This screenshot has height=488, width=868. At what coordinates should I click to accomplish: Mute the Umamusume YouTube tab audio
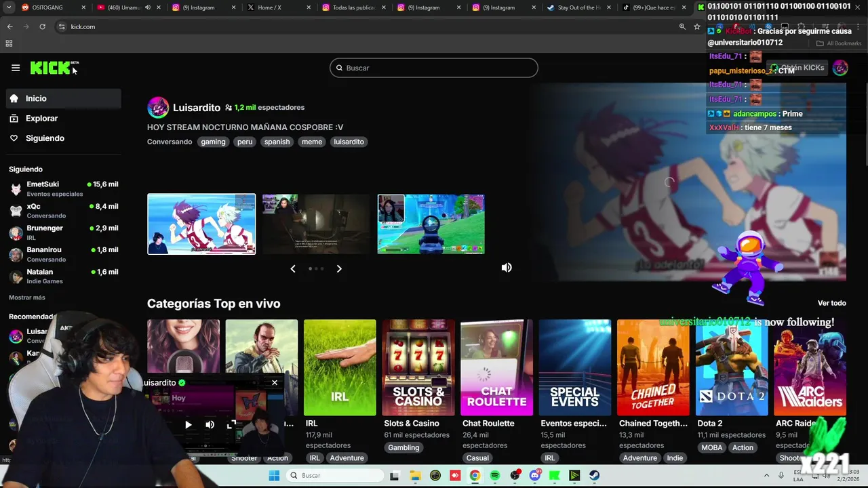point(147,7)
